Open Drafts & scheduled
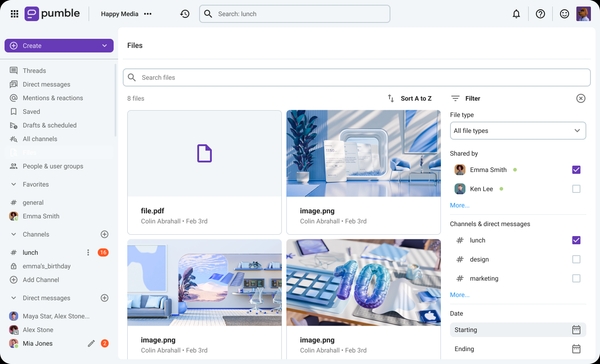 (x=49, y=125)
